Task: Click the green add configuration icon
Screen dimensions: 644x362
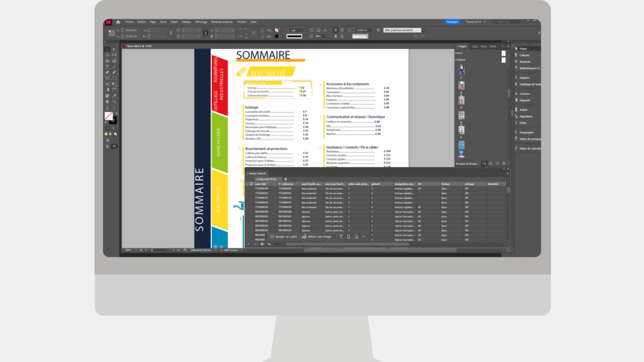Action: (286, 179)
